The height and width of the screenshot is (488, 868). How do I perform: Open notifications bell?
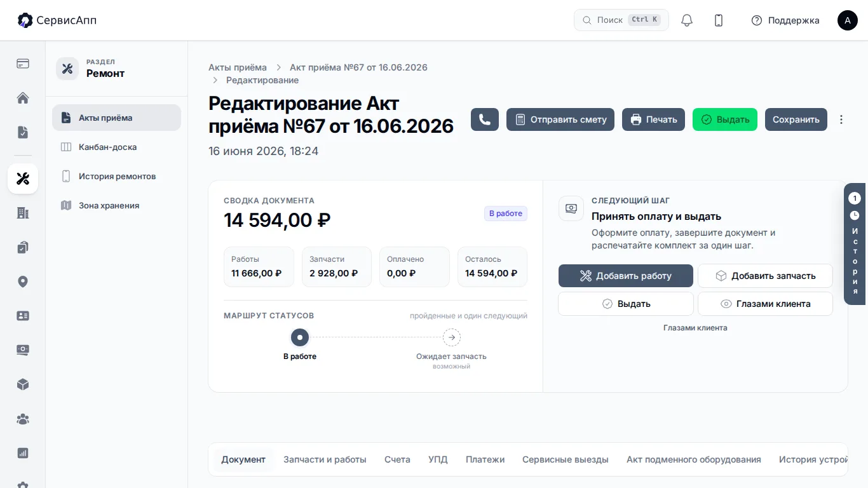point(687,20)
